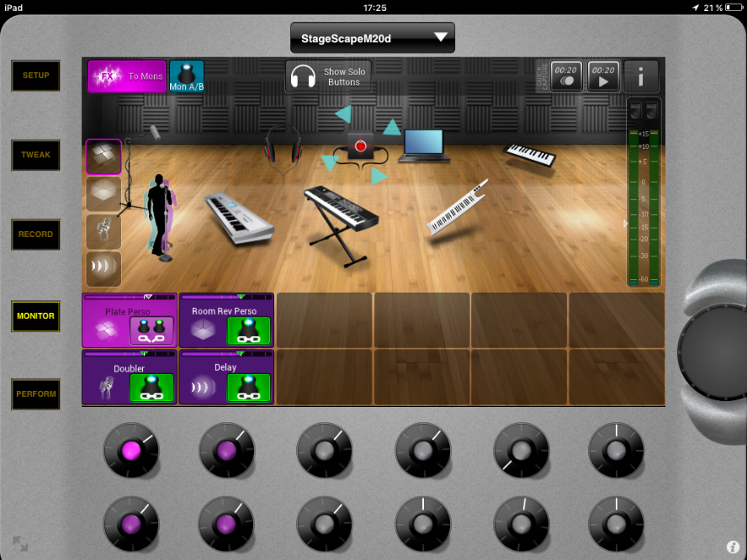
Task: Click the singer at the microphone stand
Action: [x=159, y=214]
